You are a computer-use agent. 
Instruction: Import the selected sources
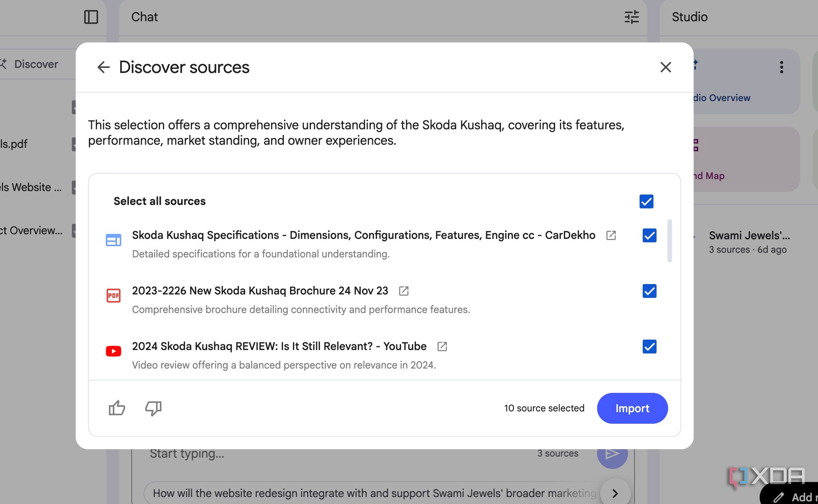point(632,408)
